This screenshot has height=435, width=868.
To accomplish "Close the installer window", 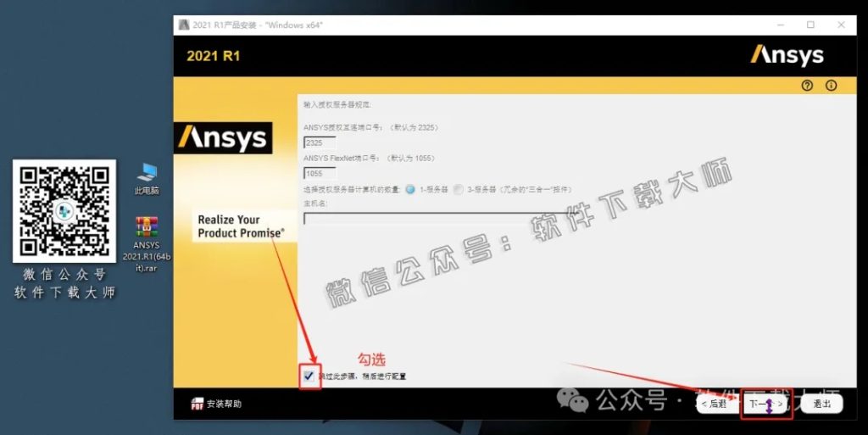I will tap(841, 25).
